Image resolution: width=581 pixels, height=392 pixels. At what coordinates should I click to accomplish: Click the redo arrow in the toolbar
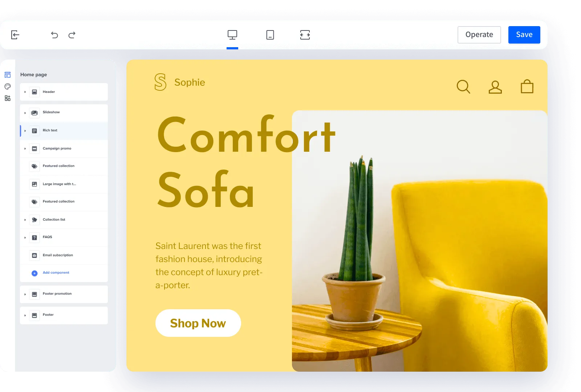point(72,35)
